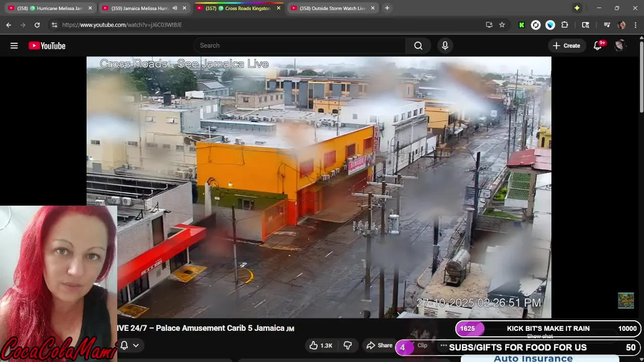
Task: Click the Auto Insurance ad link
Action: [533, 358]
